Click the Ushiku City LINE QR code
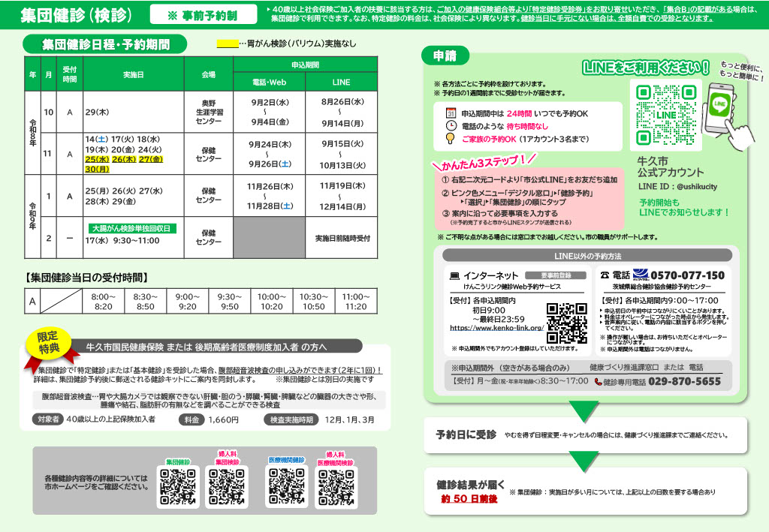This screenshot has width=769, height=532. 666,115
